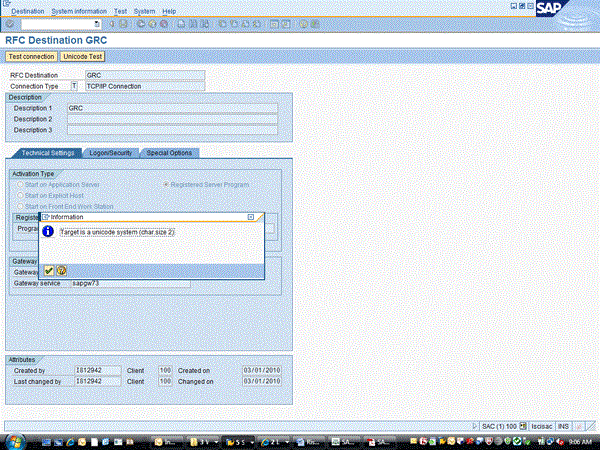600x450 pixels.
Task: Open the Destination menu
Action: (x=27, y=9)
